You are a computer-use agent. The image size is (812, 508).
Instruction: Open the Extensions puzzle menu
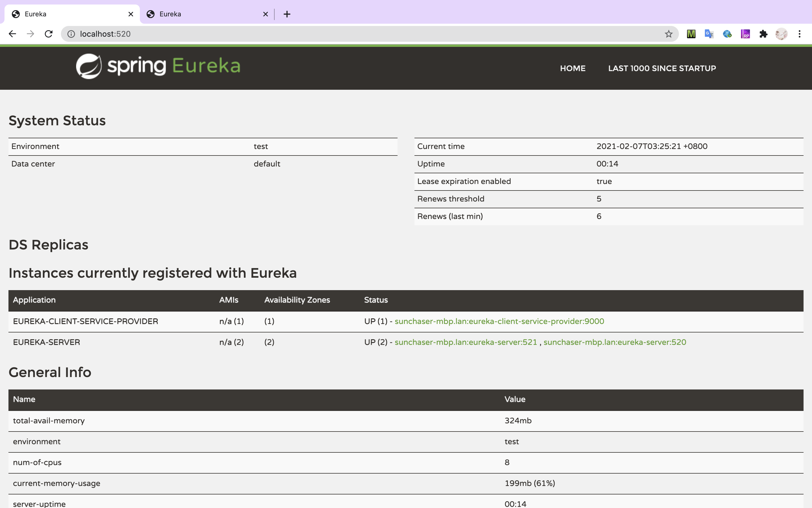coord(763,34)
